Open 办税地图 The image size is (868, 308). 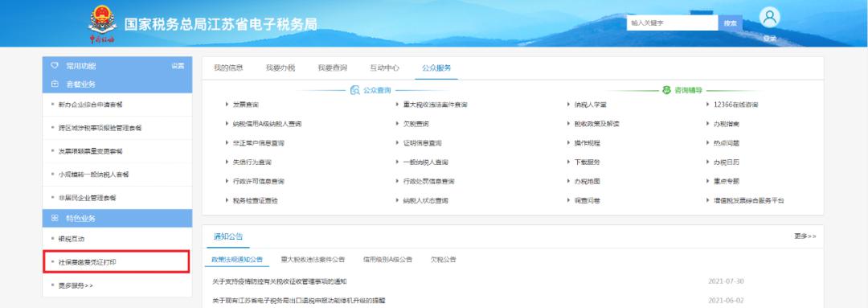pyautogui.click(x=587, y=181)
